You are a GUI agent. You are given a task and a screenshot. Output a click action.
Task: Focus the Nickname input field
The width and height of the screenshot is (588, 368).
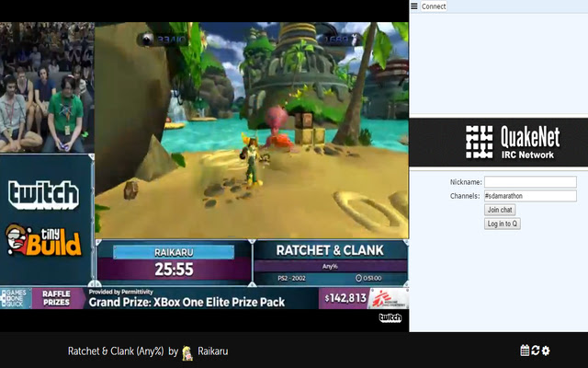click(x=530, y=182)
